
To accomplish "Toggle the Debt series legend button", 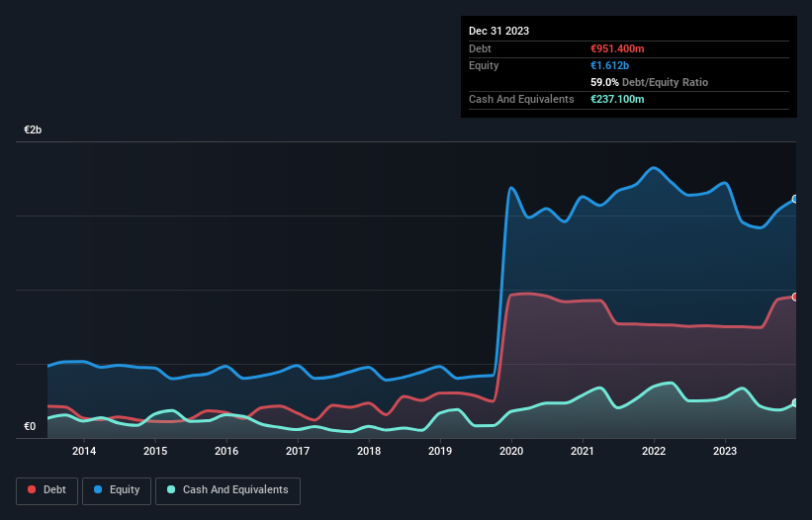I will [46, 490].
